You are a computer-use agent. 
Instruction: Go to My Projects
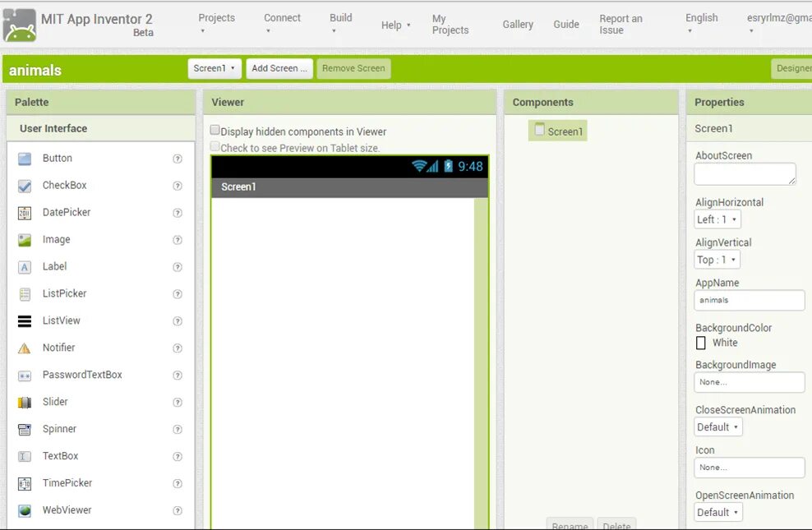click(450, 25)
